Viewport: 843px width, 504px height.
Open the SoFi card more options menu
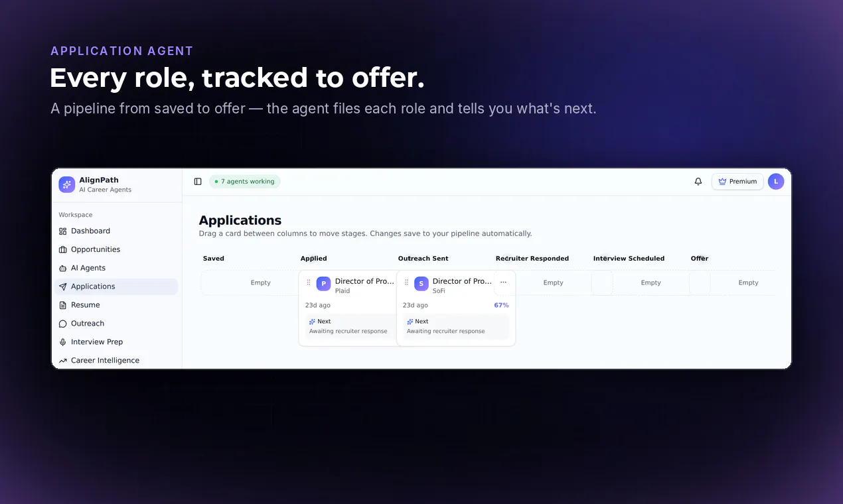[x=503, y=283]
